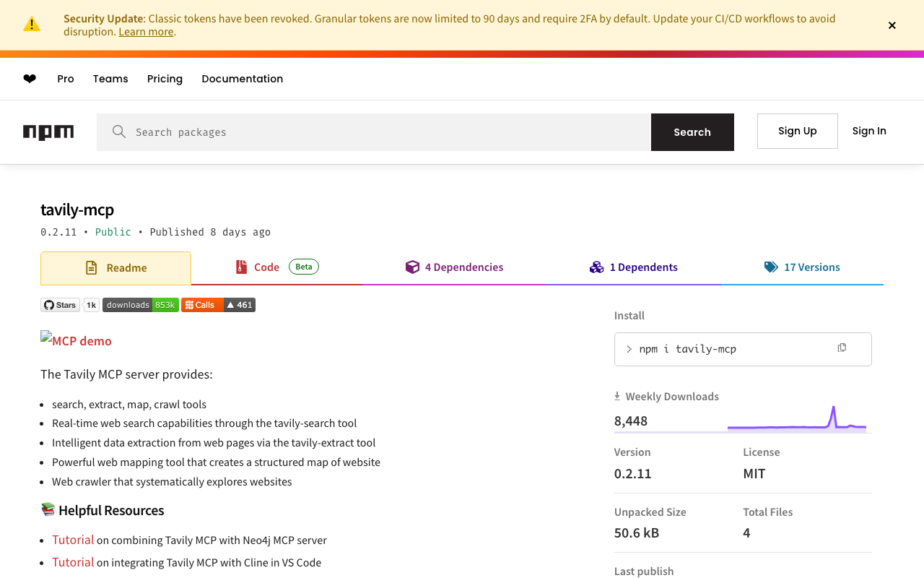Click the Search button
This screenshot has width=924, height=578.
click(x=692, y=132)
